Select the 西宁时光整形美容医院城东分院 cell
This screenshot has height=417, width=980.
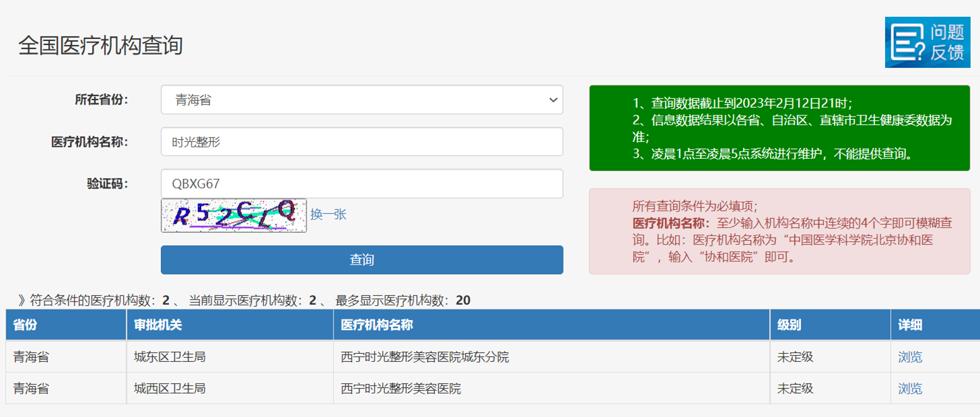pyautogui.click(x=551, y=357)
